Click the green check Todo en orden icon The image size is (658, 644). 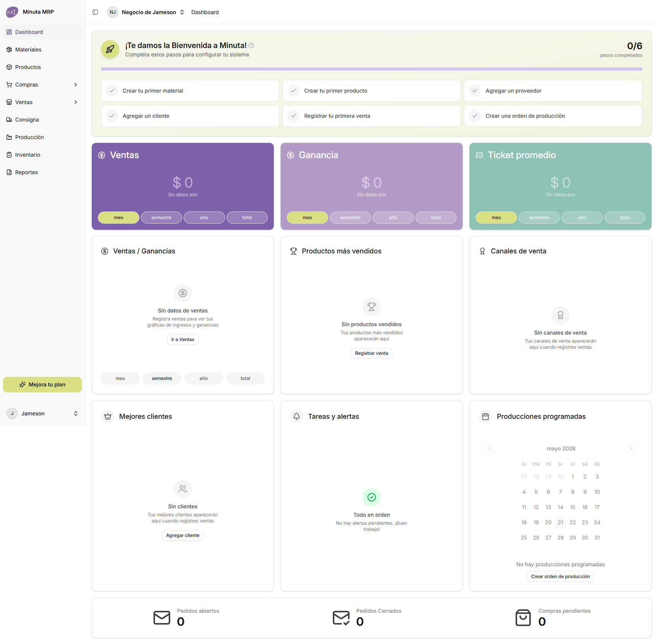coord(372,497)
